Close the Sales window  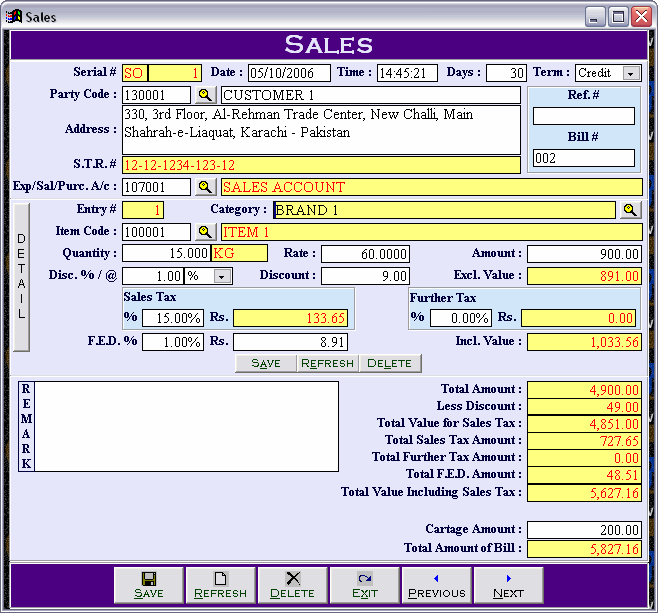[642, 17]
